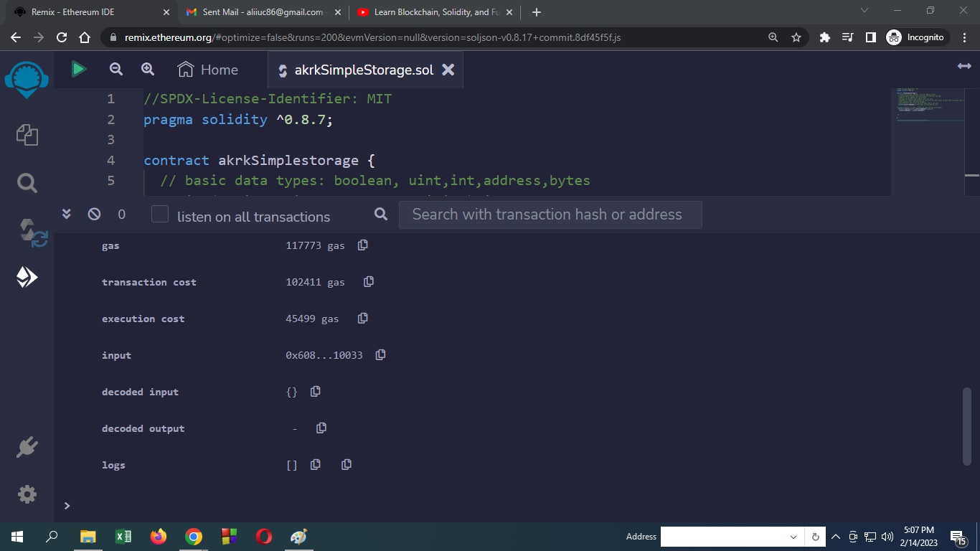Viewport: 980px width, 551px height.
Task: Open the Solidity compiler sidebar icon
Action: coord(32,233)
